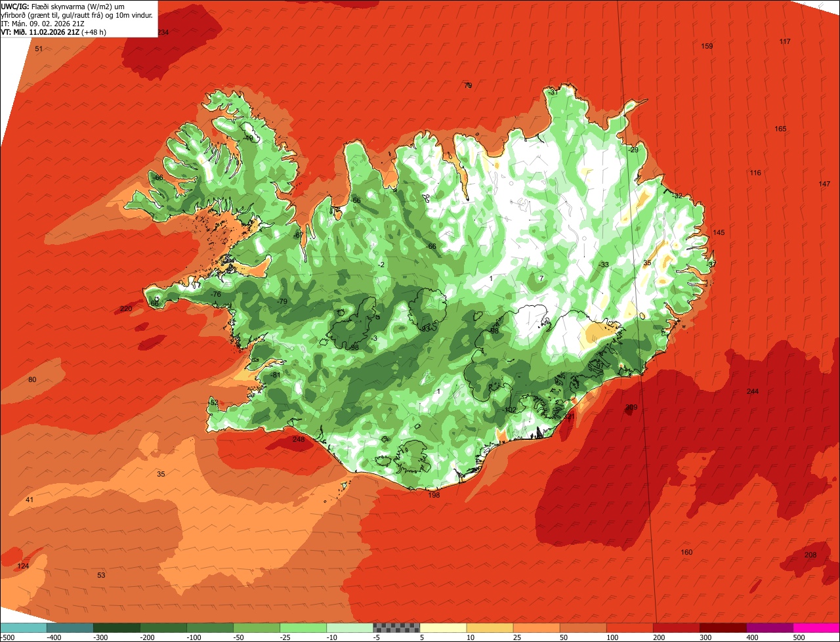The height and width of the screenshot is (642, 840).
Task: Select the flux value 41 on the map
Action: point(30,500)
